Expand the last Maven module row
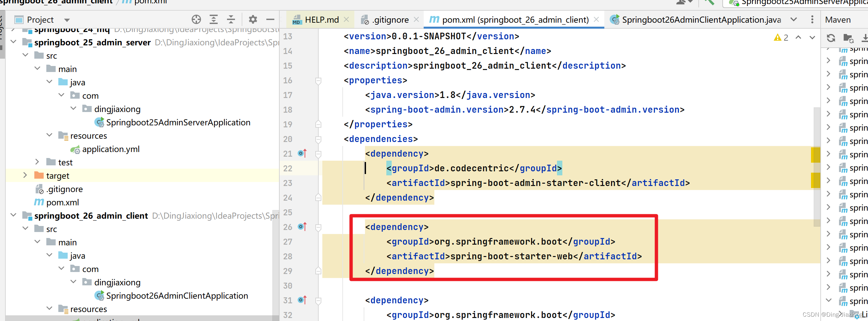This screenshot has height=321, width=868. (829, 300)
